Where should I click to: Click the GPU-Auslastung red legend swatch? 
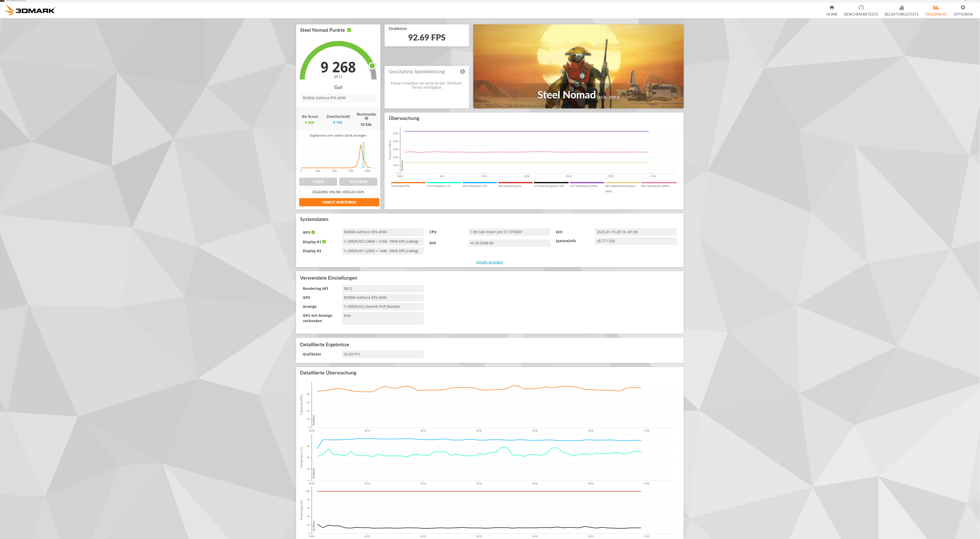click(515, 182)
